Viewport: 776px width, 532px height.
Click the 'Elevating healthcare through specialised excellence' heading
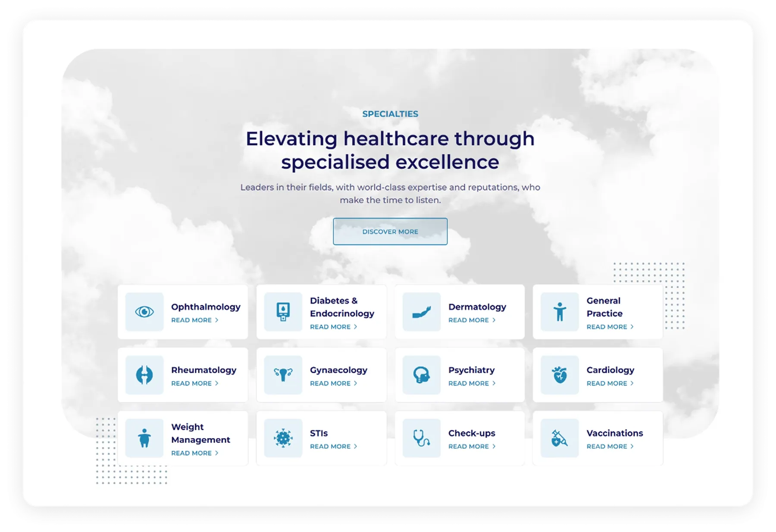click(x=390, y=150)
